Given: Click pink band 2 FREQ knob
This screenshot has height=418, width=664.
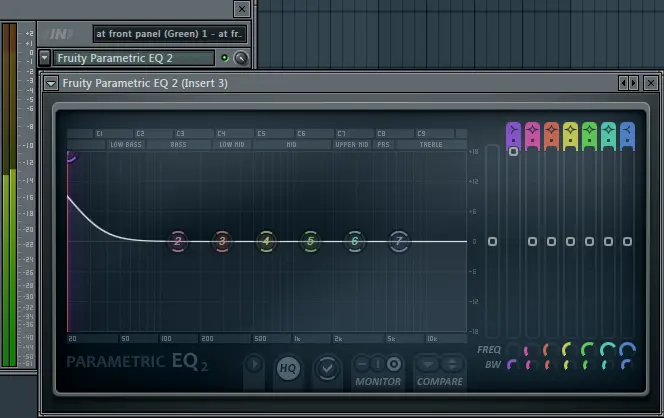Looking at the screenshot, I should pos(531,350).
